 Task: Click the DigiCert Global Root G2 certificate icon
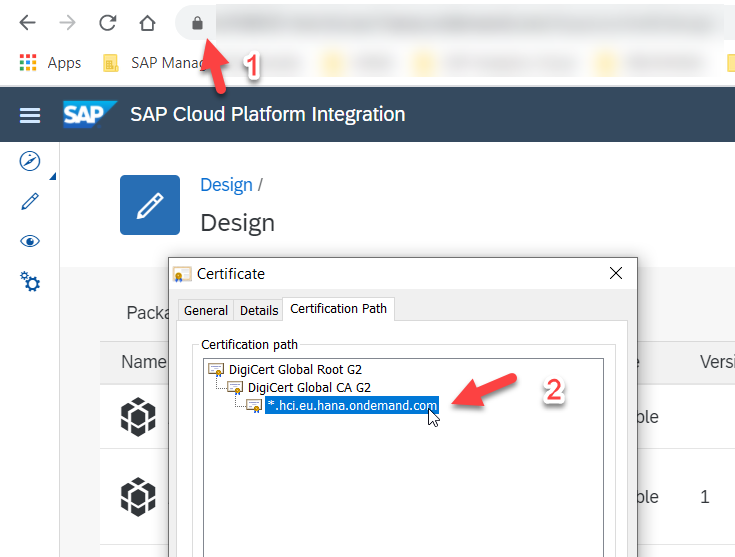point(216,369)
